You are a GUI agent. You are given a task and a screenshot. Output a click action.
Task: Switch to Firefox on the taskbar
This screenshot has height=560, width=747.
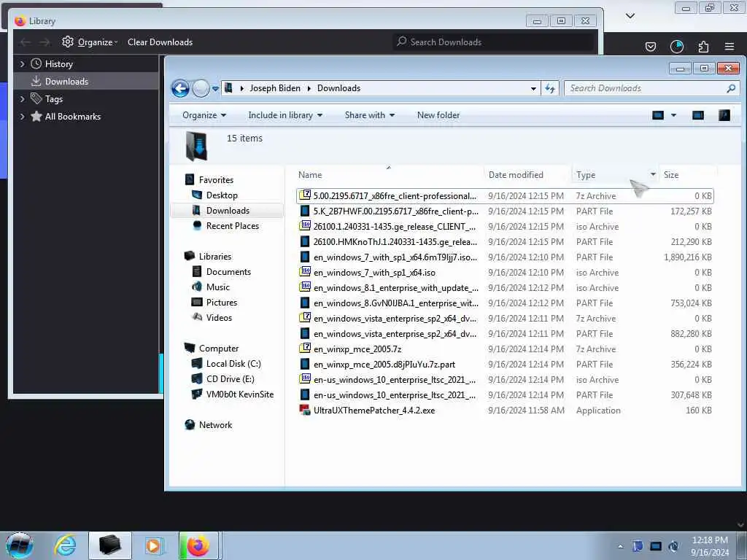198,545
